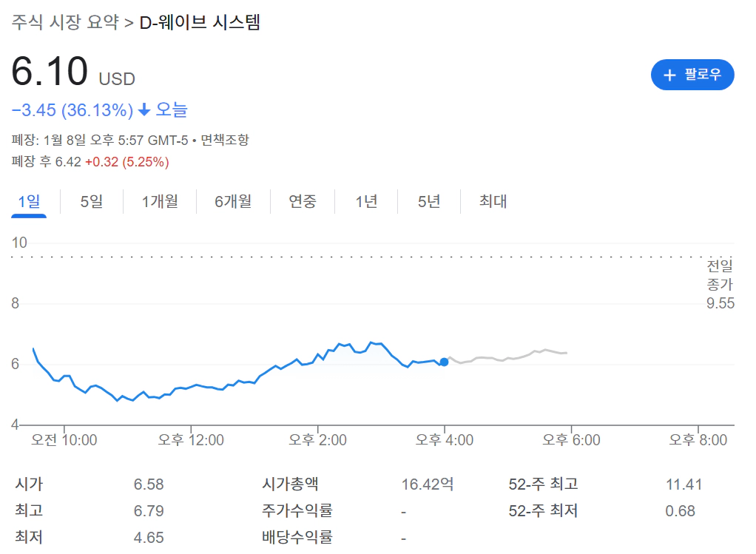The height and width of the screenshot is (554, 756).
Task: Select the 1일 time range tab
Action: pos(29,201)
